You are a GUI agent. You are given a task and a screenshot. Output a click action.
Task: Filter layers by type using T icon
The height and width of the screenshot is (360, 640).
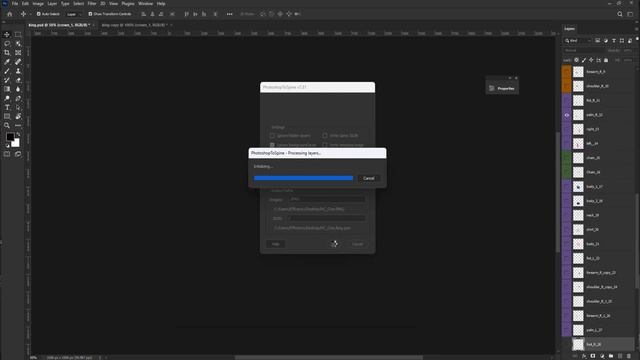tap(614, 41)
